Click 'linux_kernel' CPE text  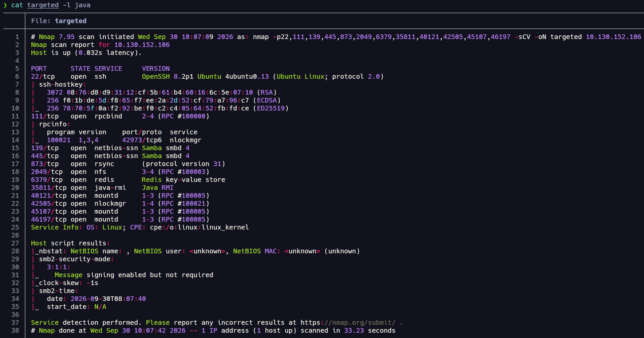coord(225,227)
